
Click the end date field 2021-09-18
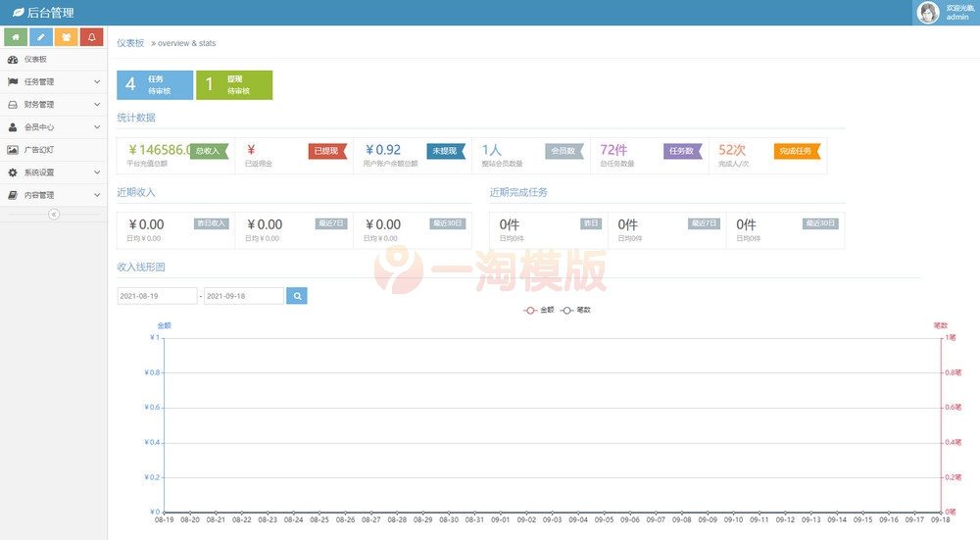[x=244, y=296]
